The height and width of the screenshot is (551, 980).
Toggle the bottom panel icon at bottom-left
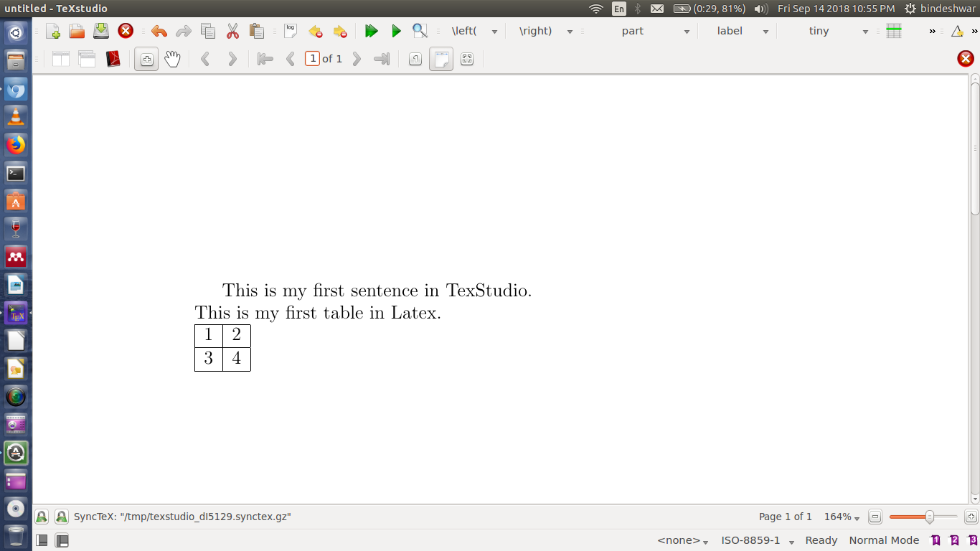pos(62,540)
